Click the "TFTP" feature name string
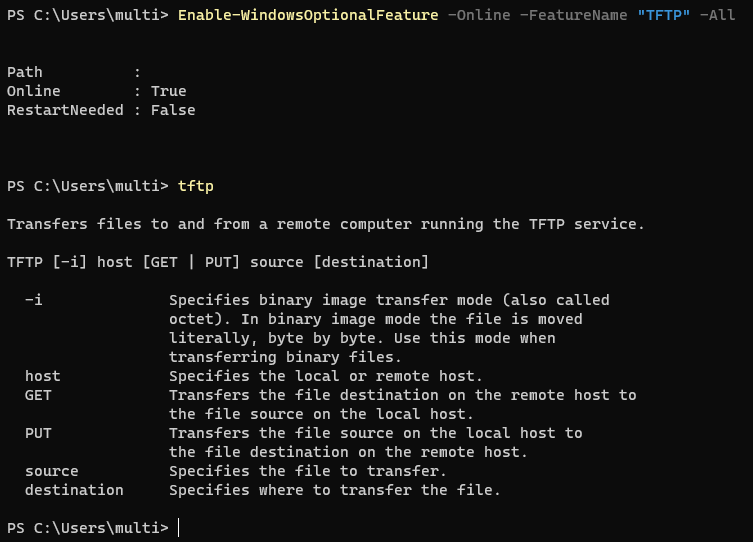 pos(664,15)
